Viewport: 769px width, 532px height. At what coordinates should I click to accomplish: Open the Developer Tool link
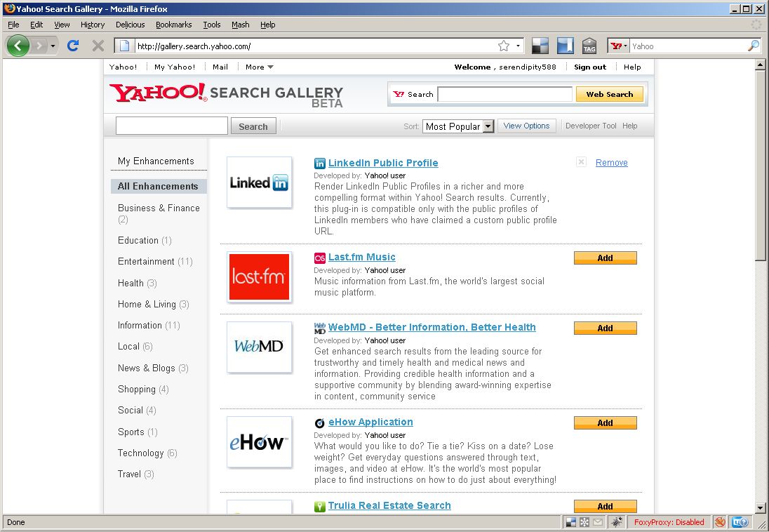click(x=591, y=126)
